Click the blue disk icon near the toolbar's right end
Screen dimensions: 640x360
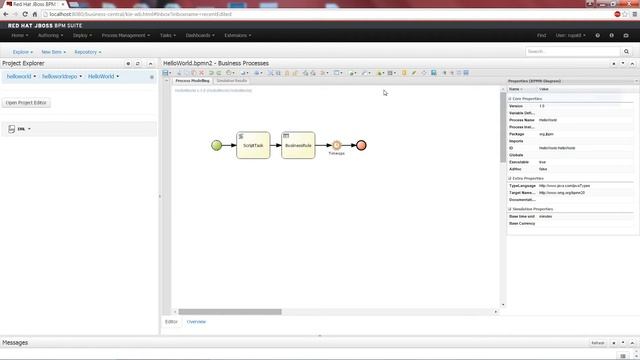pos(433,73)
